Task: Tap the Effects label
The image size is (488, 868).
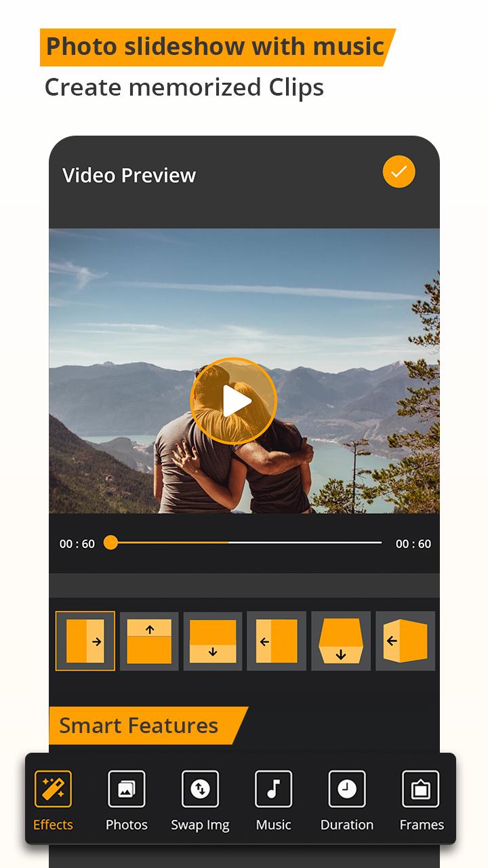Action: coord(53,825)
